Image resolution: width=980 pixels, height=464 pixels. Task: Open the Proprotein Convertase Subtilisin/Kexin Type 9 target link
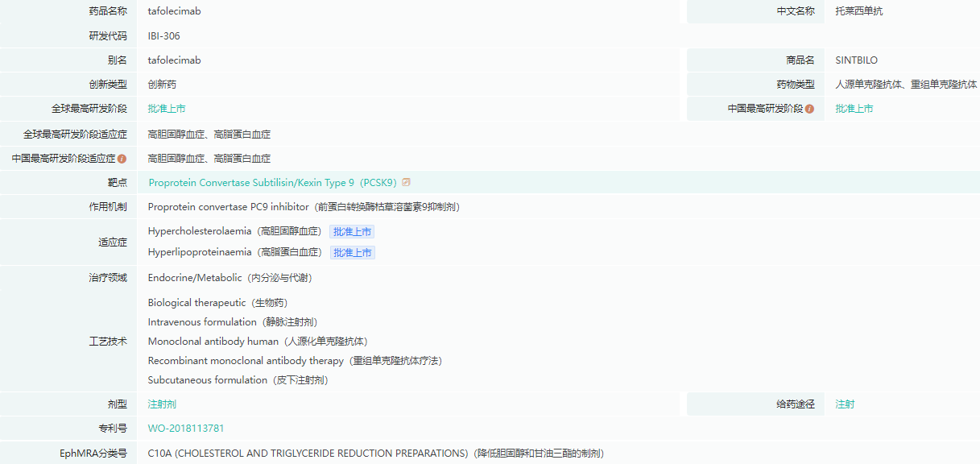pyautogui.click(x=273, y=183)
